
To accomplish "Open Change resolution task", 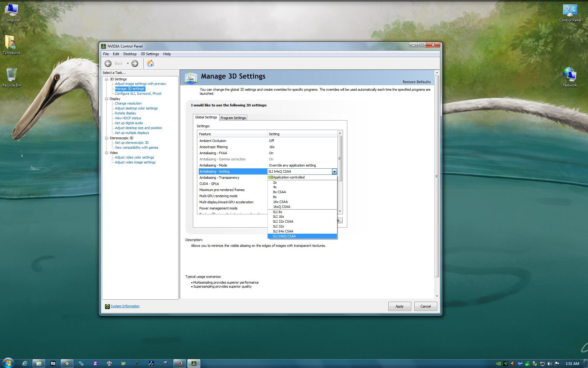I will [128, 103].
